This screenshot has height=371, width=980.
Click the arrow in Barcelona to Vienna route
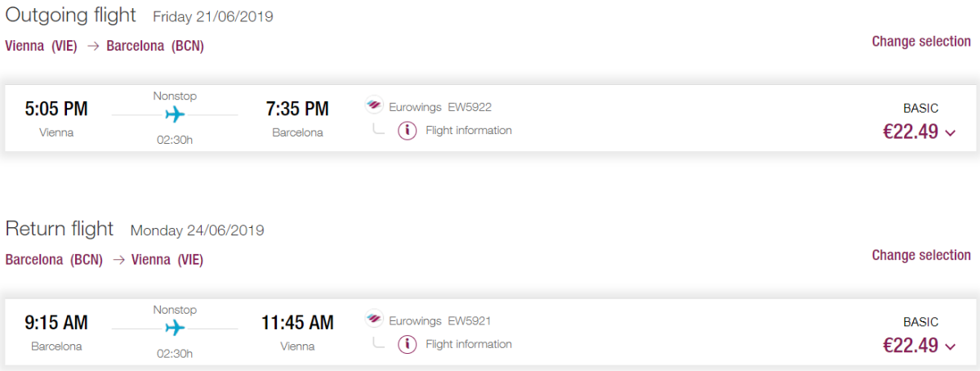(x=118, y=261)
